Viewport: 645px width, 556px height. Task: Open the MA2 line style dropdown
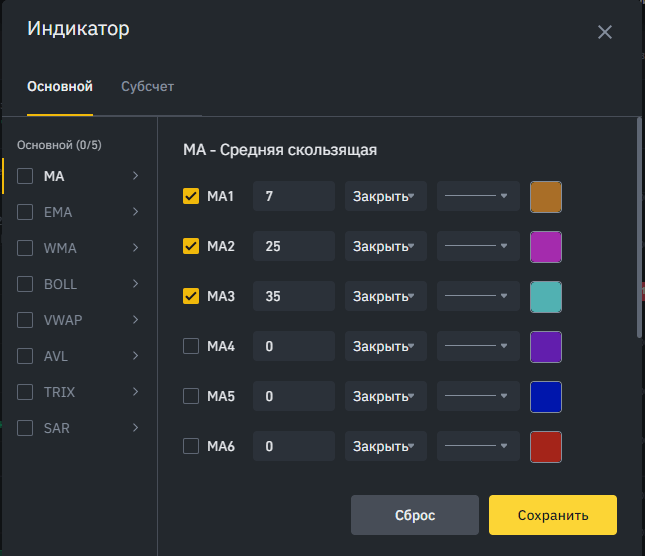tap(478, 246)
